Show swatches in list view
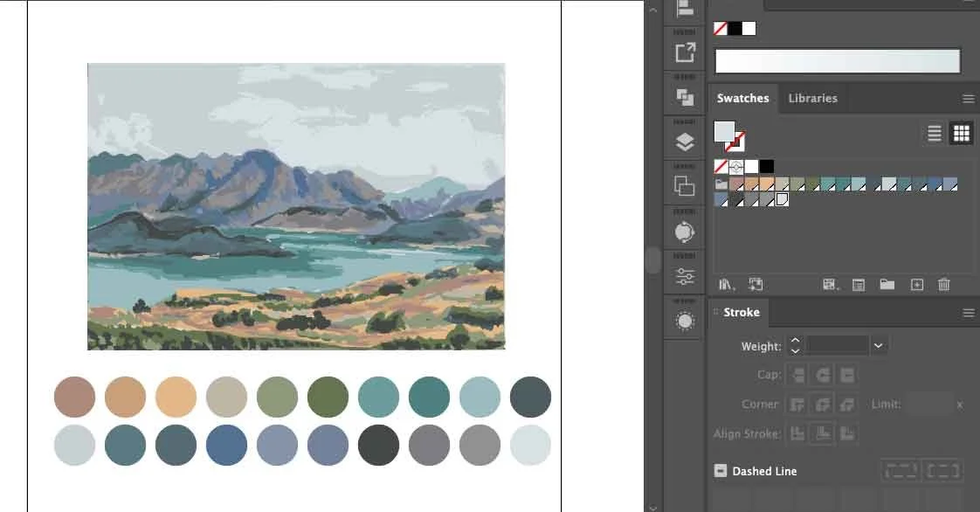Image resolution: width=980 pixels, height=512 pixels. coord(934,133)
